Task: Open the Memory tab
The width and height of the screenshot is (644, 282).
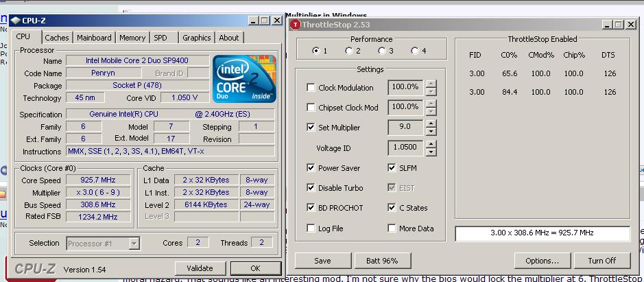Action: 132,38
